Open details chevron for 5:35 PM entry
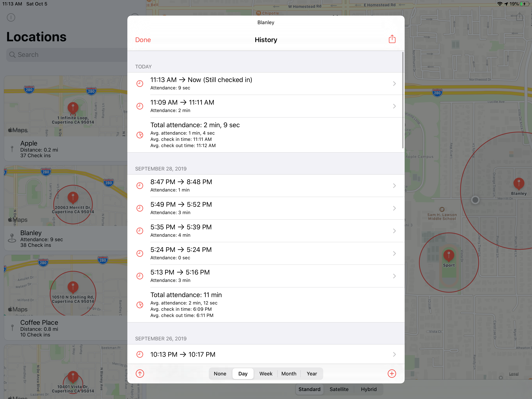532x399 pixels. click(394, 231)
